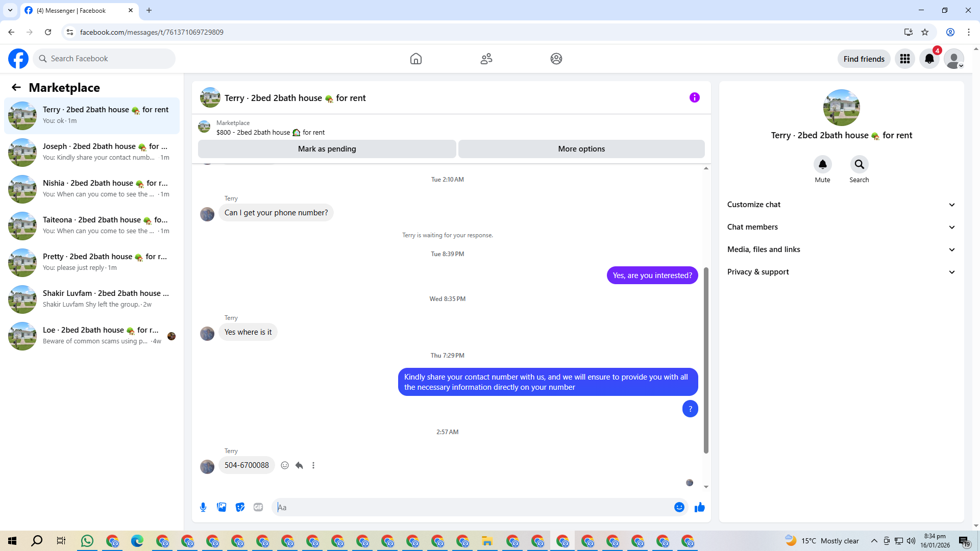The height and width of the screenshot is (551, 980).
Task: Open the emoji picker in the message box
Action: pos(679,507)
